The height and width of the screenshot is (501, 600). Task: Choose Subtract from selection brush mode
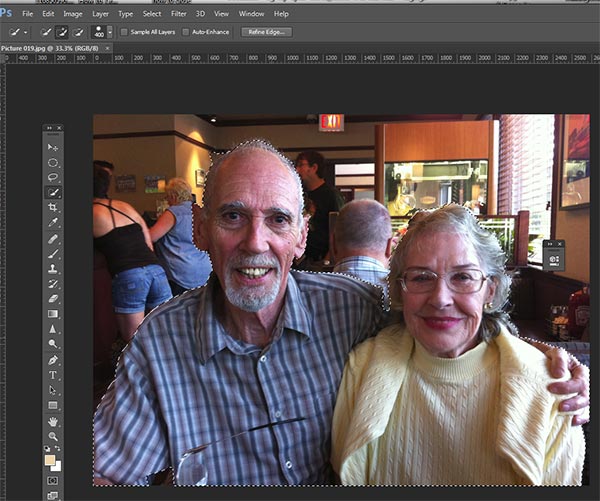(x=78, y=32)
